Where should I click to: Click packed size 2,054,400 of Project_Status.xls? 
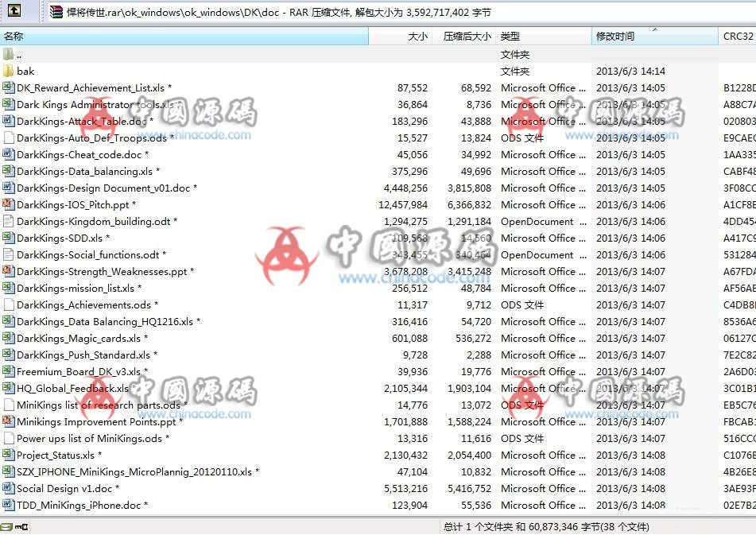point(469,456)
